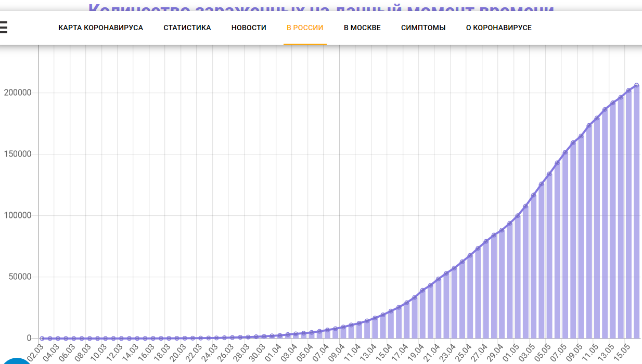Click the 0 y-axis label
The image size is (642, 364).
pos(30,338)
